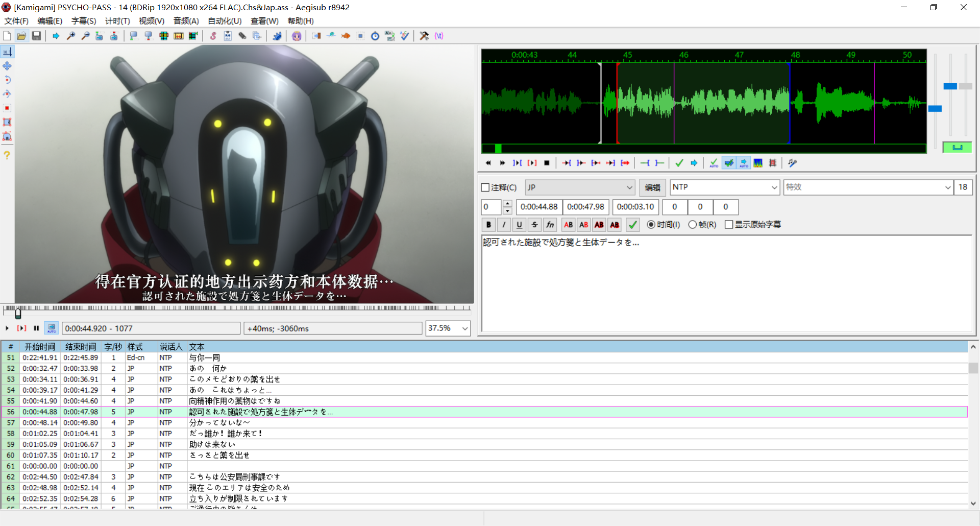Open the timing post-processor clock icon
The image size is (980, 526).
click(x=375, y=36)
